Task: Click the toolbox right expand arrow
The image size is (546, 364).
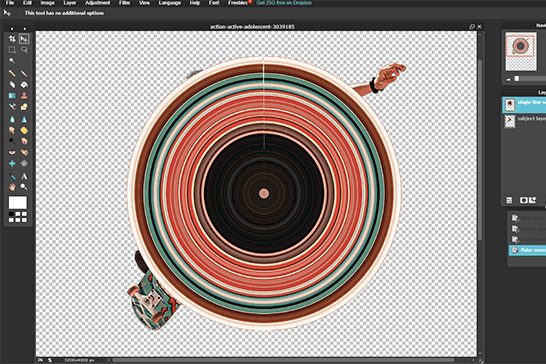Action: pyautogui.click(x=24, y=29)
